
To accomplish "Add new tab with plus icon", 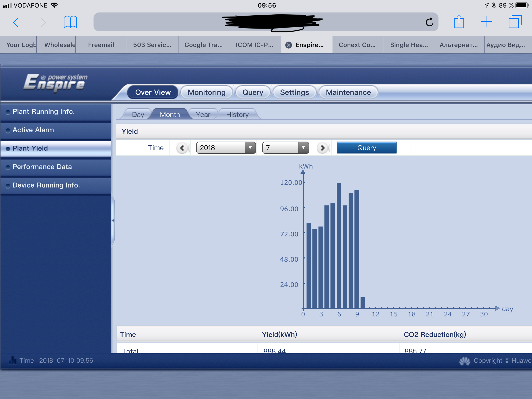I will coord(487,22).
